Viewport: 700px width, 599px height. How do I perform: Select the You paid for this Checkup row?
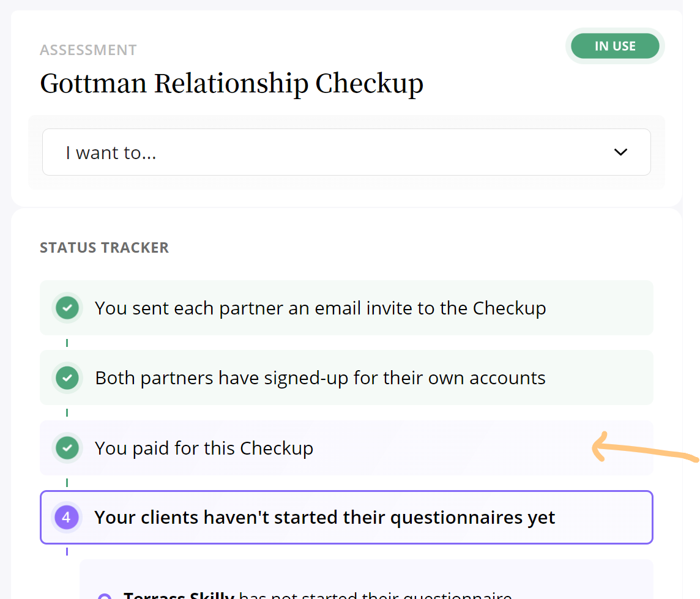[346, 448]
